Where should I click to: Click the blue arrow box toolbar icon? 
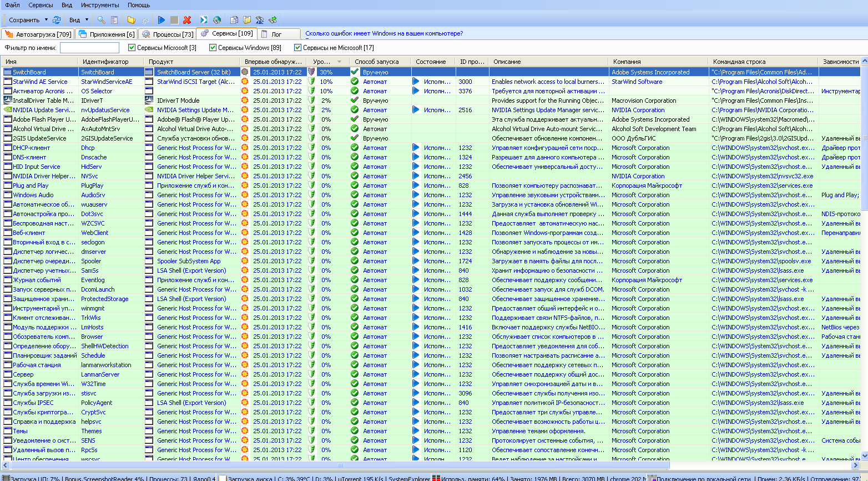coord(204,20)
